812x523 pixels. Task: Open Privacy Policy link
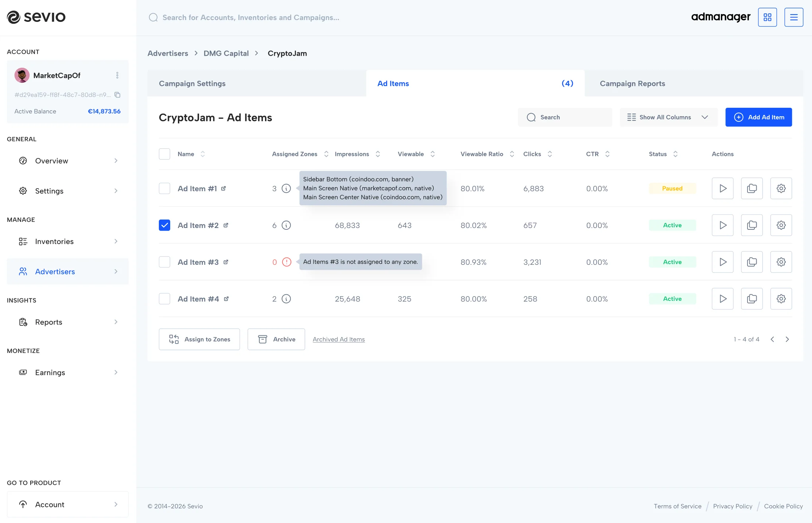(x=733, y=506)
